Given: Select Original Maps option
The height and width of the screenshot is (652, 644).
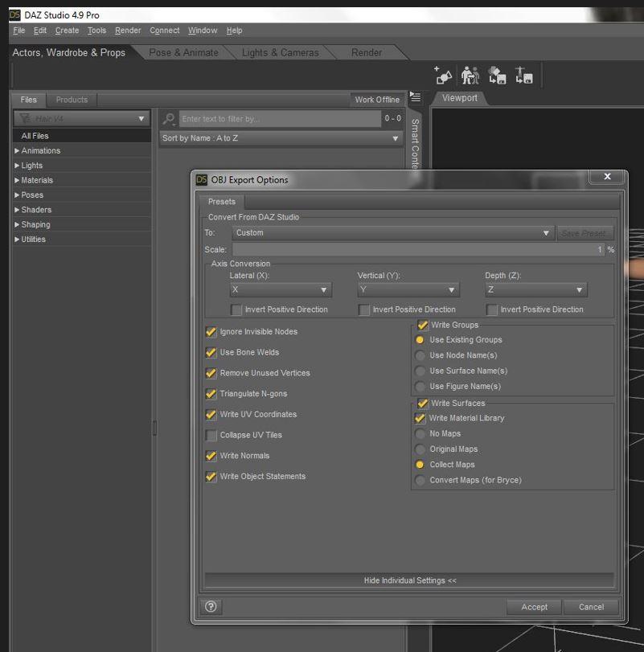Looking at the screenshot, I should coord(420,449).
